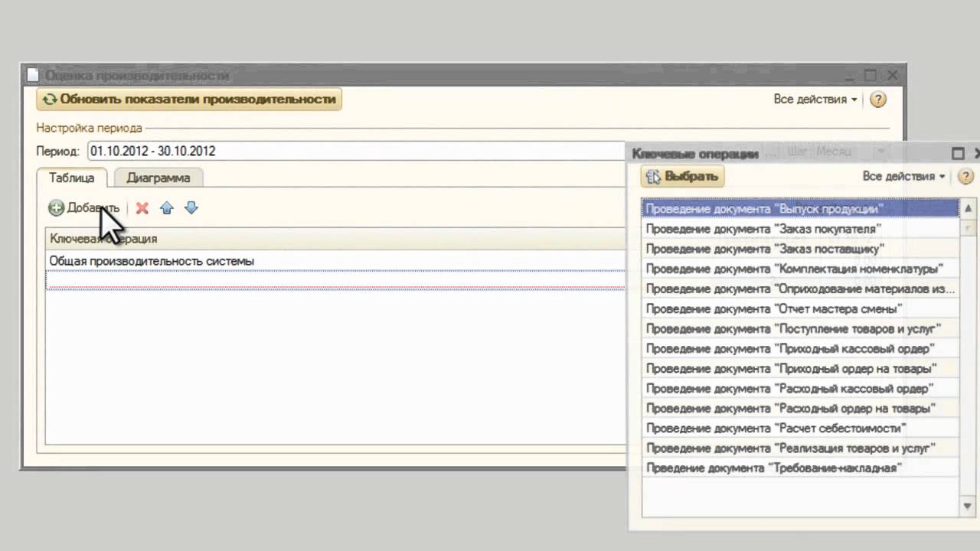Viewport: 980px width, 551px height.
Task: Select 'Поступление товаров и услуг' operation
Action: tap(800, 328)
